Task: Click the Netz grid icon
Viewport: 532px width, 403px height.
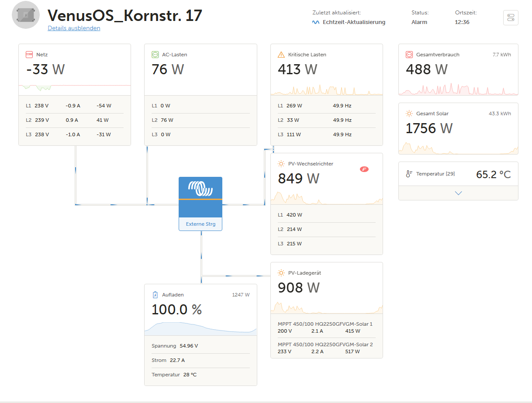Action: [x=29, y=55]
